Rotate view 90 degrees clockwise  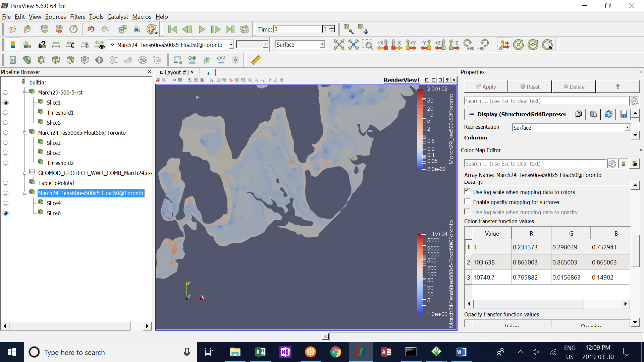tap(469, 45)
